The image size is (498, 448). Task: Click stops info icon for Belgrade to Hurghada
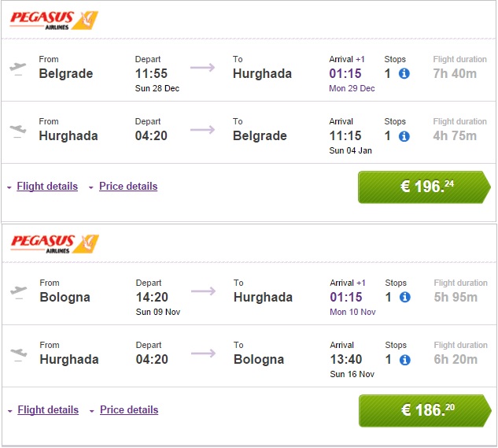click(x=404, y=74)
